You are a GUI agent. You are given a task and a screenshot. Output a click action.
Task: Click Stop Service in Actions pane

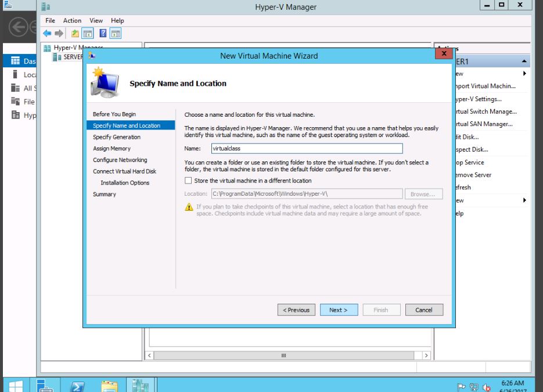[x=470, y=162]
